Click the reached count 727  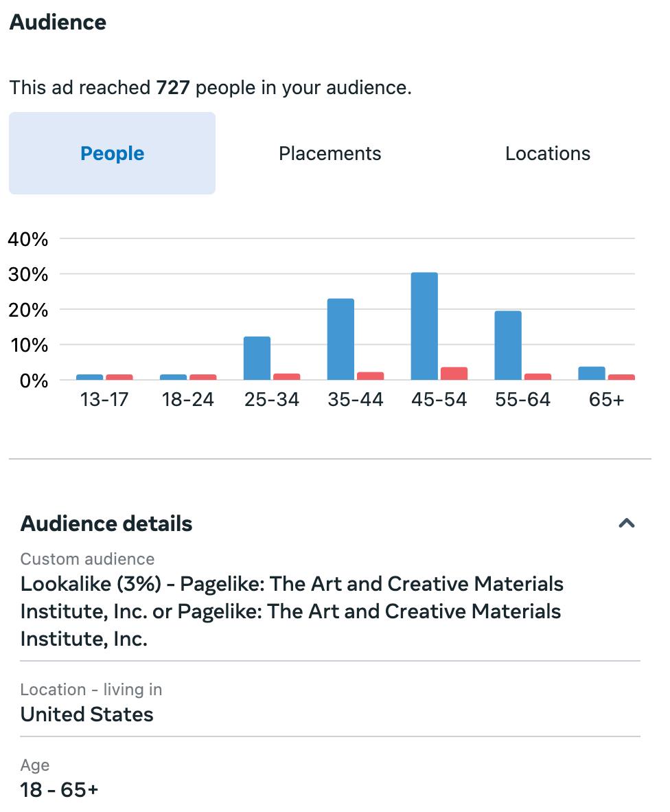tap(172, 88)
